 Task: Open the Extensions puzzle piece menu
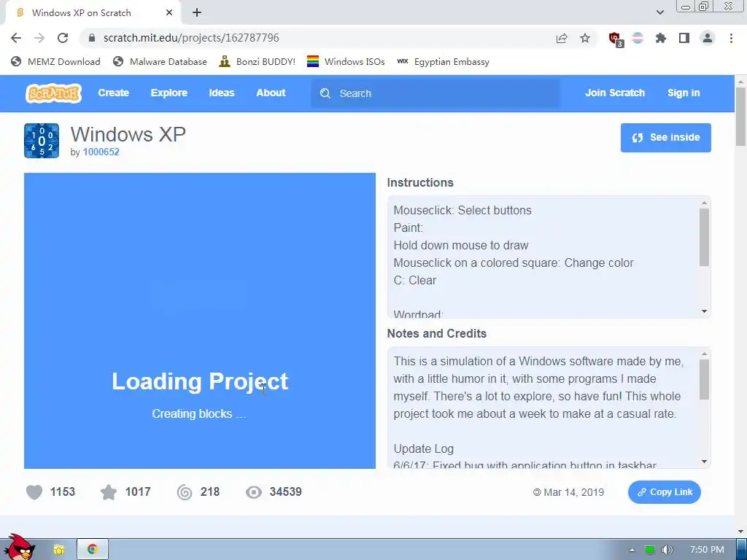pyautogui.click(x=661, y=38)
